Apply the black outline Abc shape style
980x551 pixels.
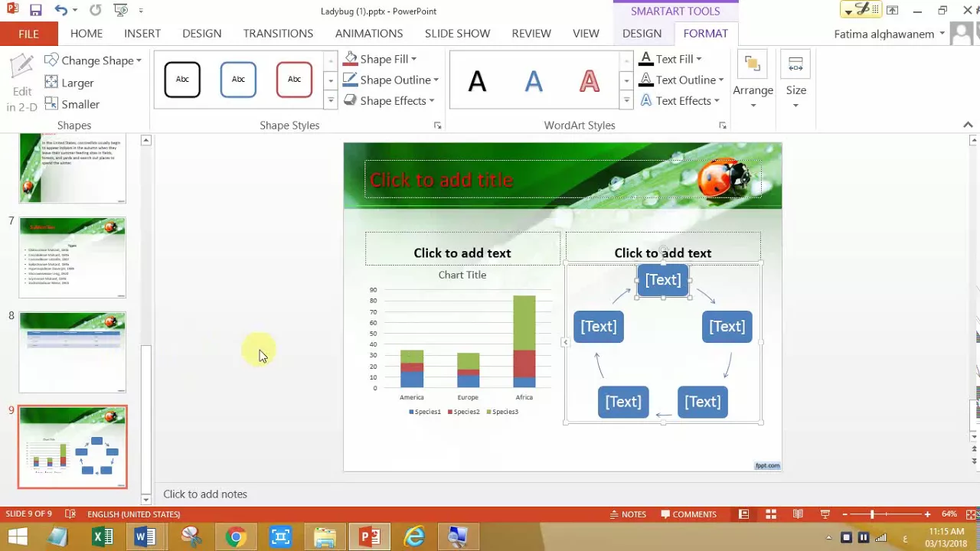(182, 79)
